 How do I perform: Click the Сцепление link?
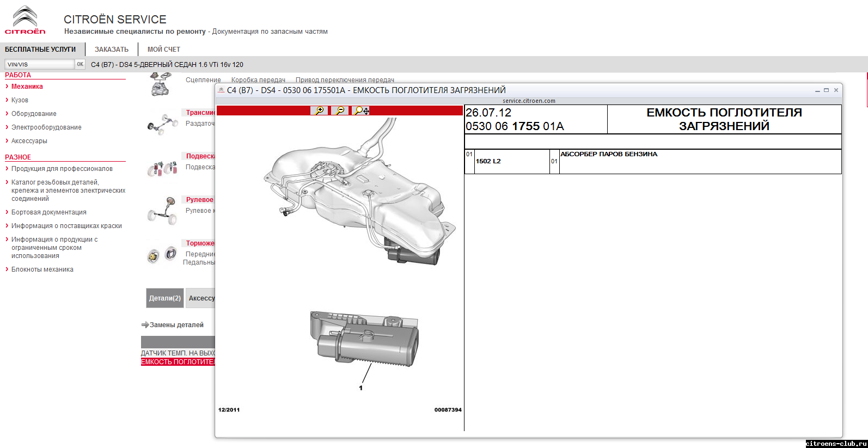coord(203,80)
